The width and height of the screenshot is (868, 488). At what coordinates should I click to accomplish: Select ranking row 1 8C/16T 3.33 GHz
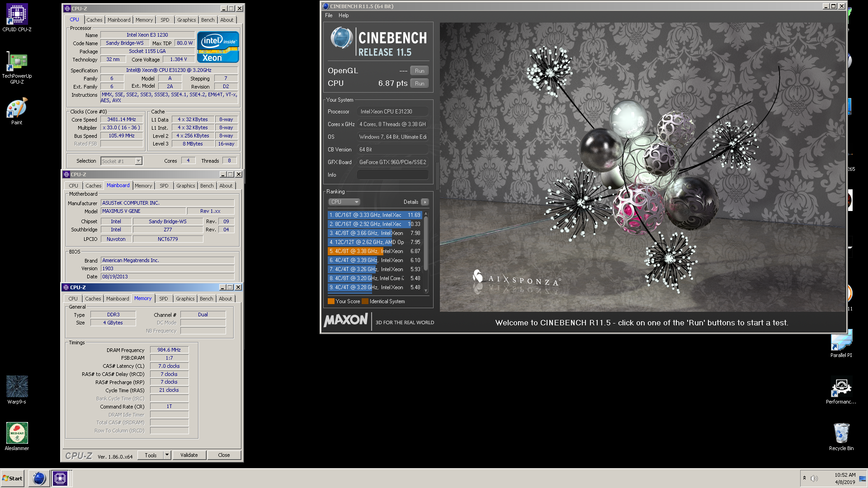pos(375,215)
